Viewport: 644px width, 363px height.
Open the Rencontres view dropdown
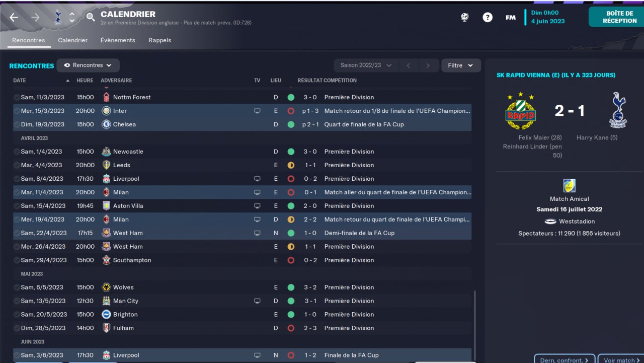(x=88, y=65)
